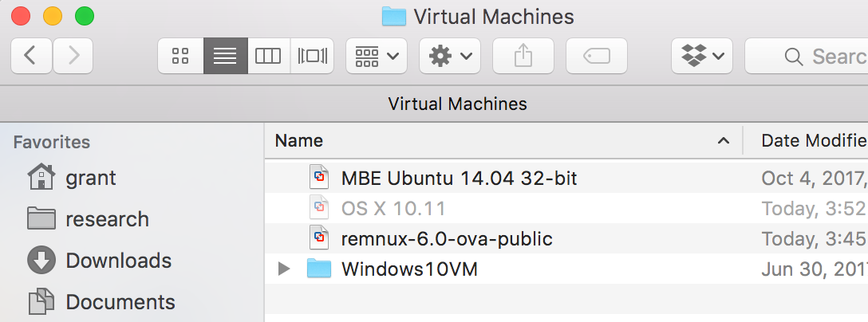The image size is (868, 322).
Task: Go forward with the right arrow button
Action: pos(73,55)
